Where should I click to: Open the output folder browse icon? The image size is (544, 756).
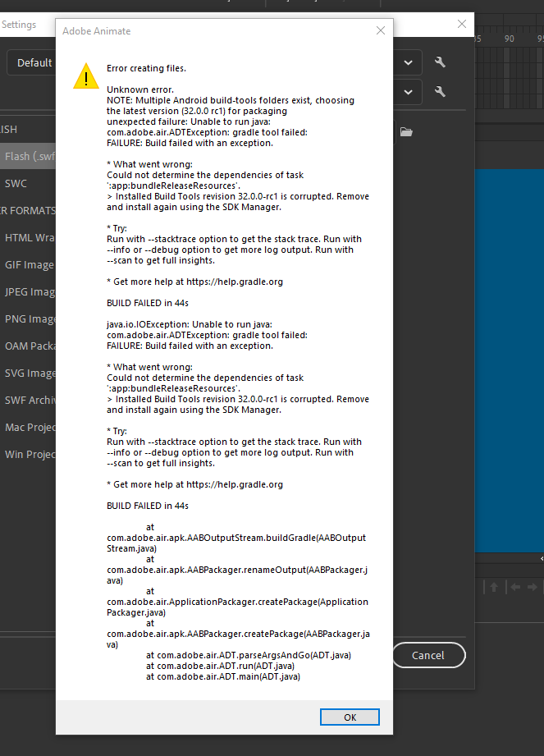pyautogui.click(x=406, y=131)
